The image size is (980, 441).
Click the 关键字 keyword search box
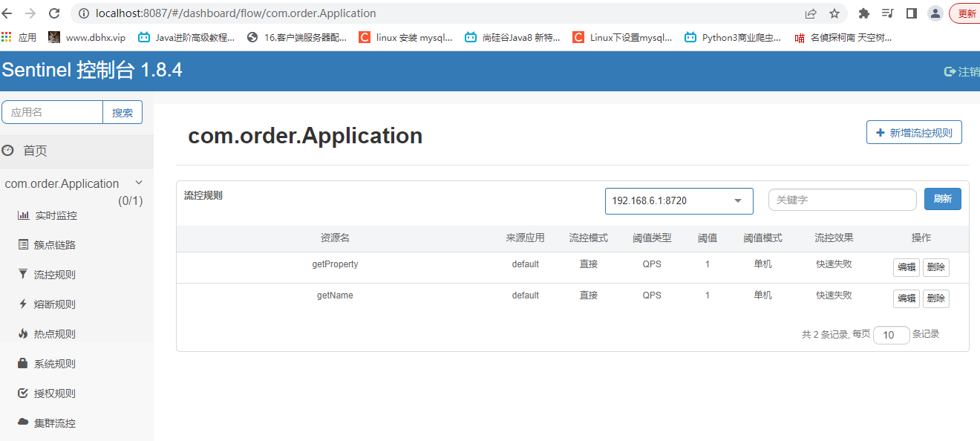point(842,199)
